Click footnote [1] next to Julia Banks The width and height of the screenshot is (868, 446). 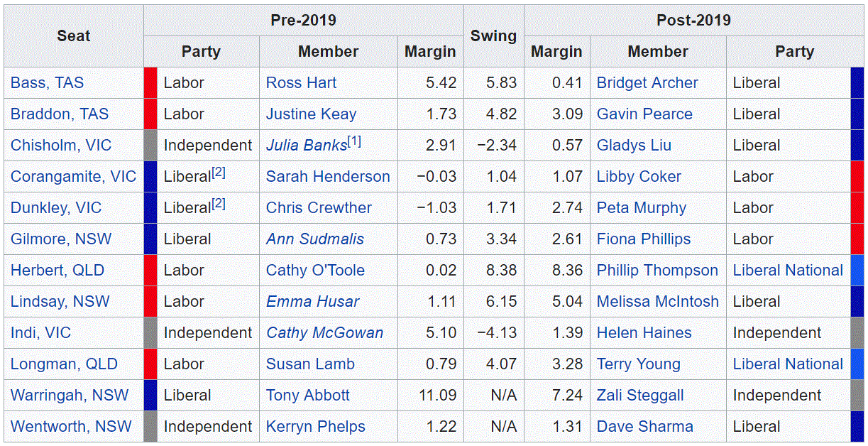click(x=354, y=142)
